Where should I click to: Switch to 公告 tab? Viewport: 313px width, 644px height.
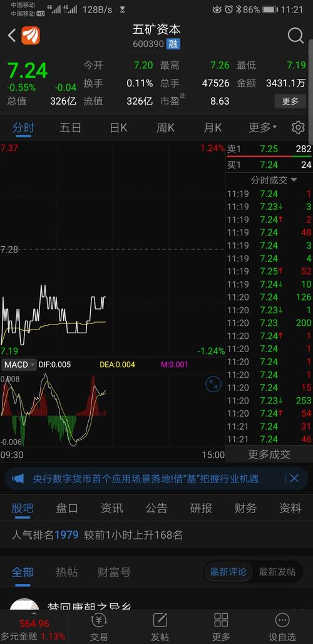[156, 509]
